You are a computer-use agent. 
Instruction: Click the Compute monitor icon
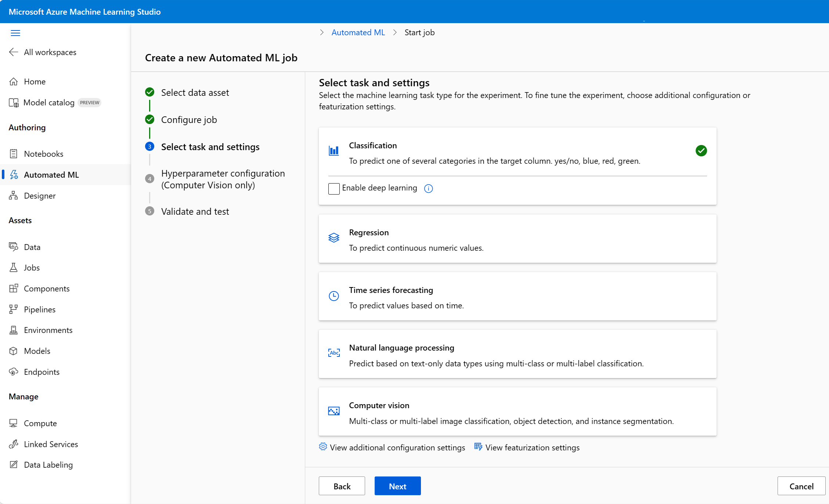click(x=14, y=423)
